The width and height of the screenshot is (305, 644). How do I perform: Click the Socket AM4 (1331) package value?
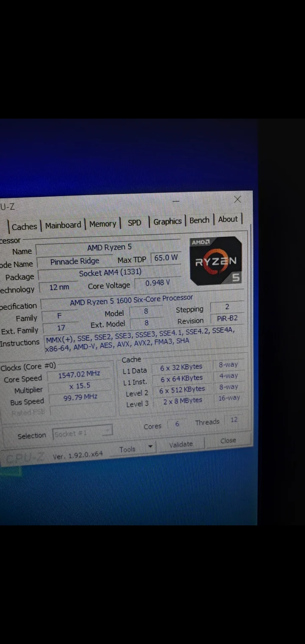click(110, 272)
